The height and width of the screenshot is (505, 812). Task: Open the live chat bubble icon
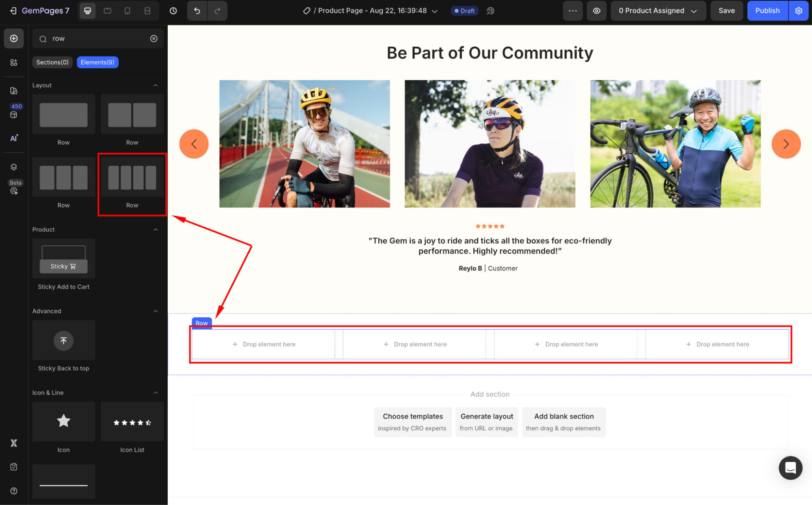790,468
